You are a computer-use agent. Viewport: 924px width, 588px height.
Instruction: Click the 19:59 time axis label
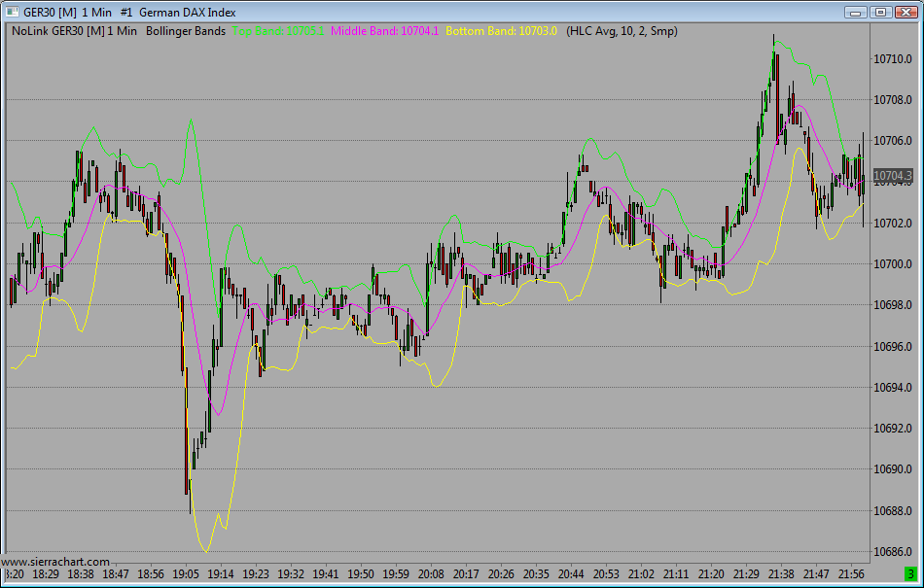[396, 573]
